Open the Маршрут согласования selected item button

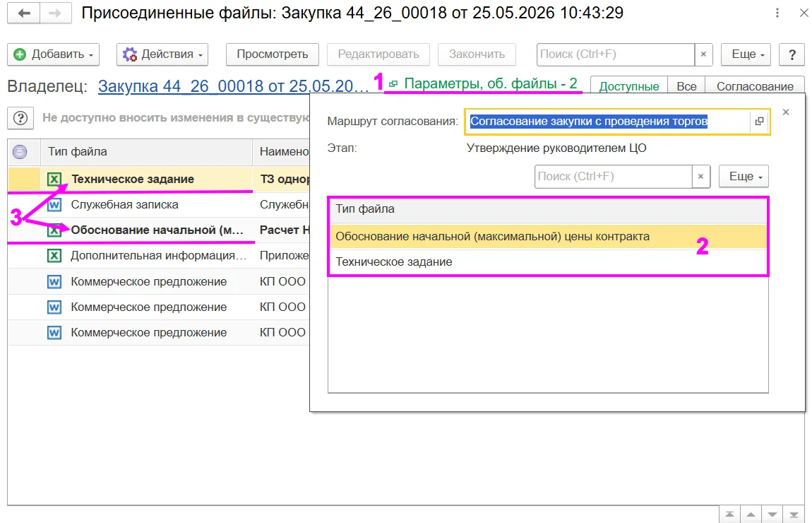point(759,122)
